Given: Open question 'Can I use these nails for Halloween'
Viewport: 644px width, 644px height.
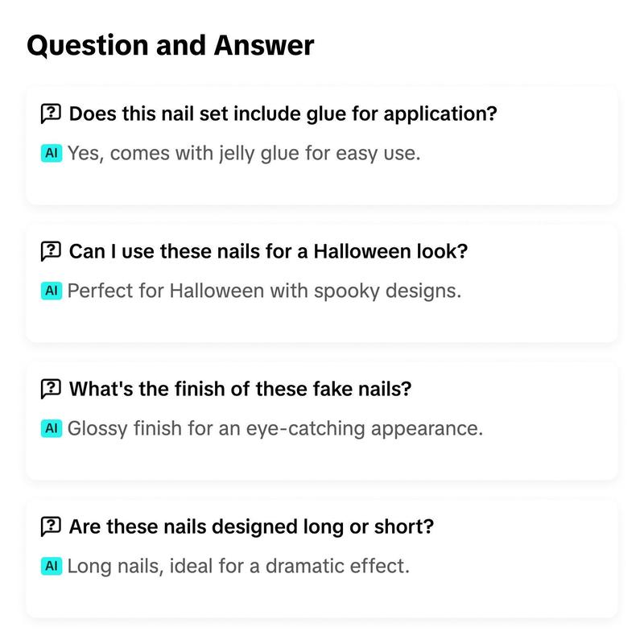Looking at the screenshot, I should pyautogui.click(x=268, y=251).
